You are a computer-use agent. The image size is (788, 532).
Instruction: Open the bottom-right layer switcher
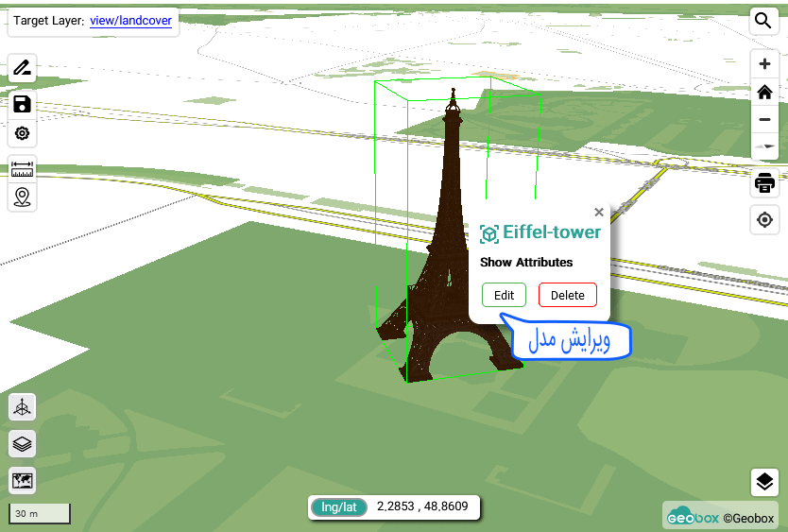[763, 482]
